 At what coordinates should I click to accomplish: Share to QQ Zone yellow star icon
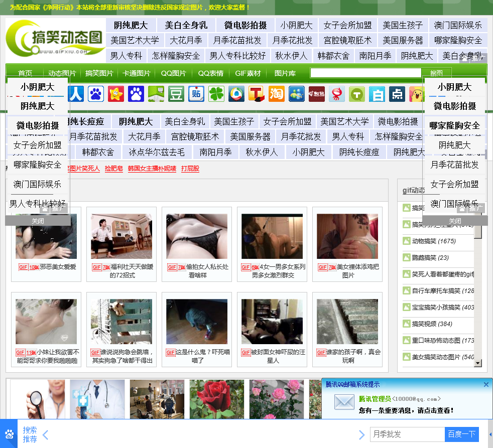click(116, 94)
